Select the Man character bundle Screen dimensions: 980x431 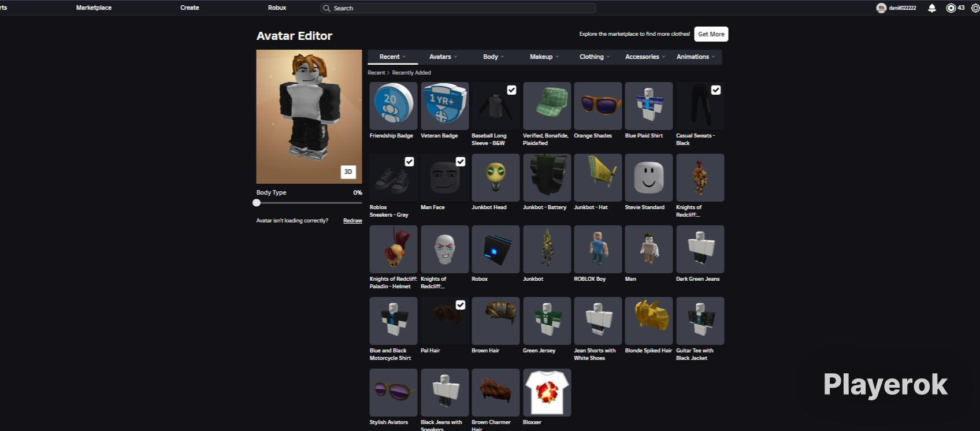click(649, 249)
